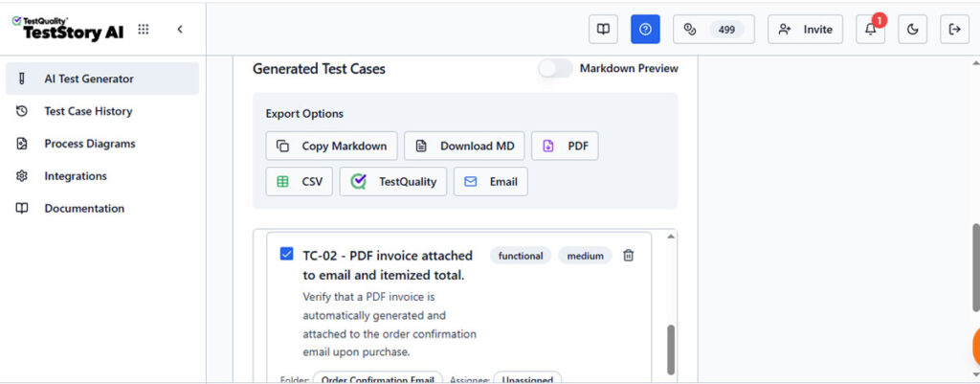
Task: Open the notifications bell icon
Action: click(x=870, y=30)
